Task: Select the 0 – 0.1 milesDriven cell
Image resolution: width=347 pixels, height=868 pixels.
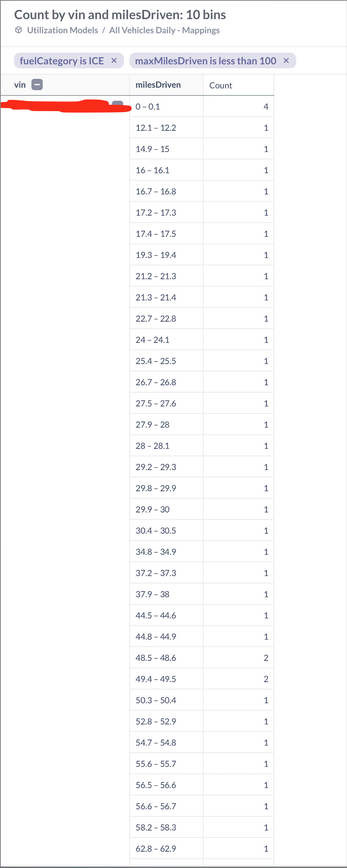Action: 166,107
